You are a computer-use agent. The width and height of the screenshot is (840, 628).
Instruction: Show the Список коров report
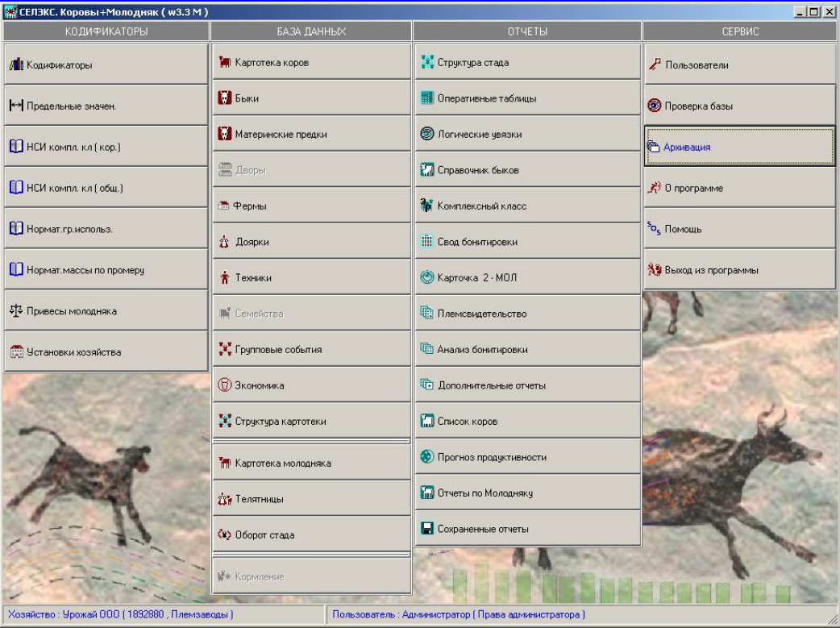coord(528,421)
